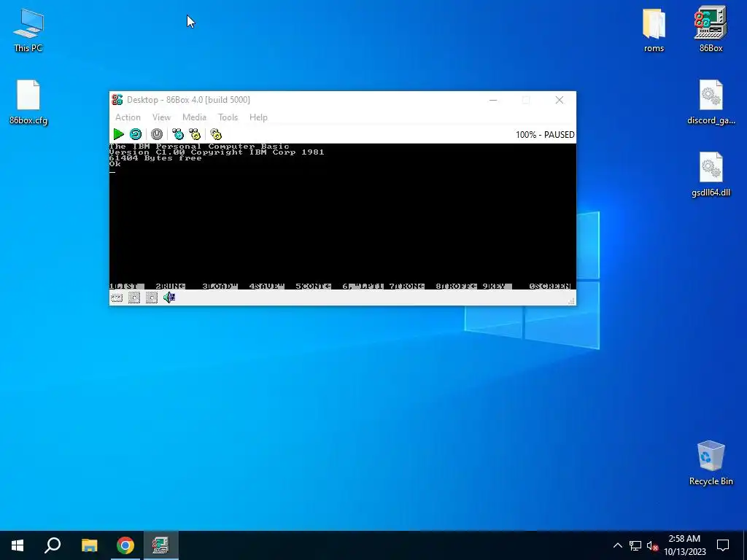Click the '100% - PAUSED' status text
This screenshot has height=560, width=747.
pyautogui.click(x=545, y=135)
